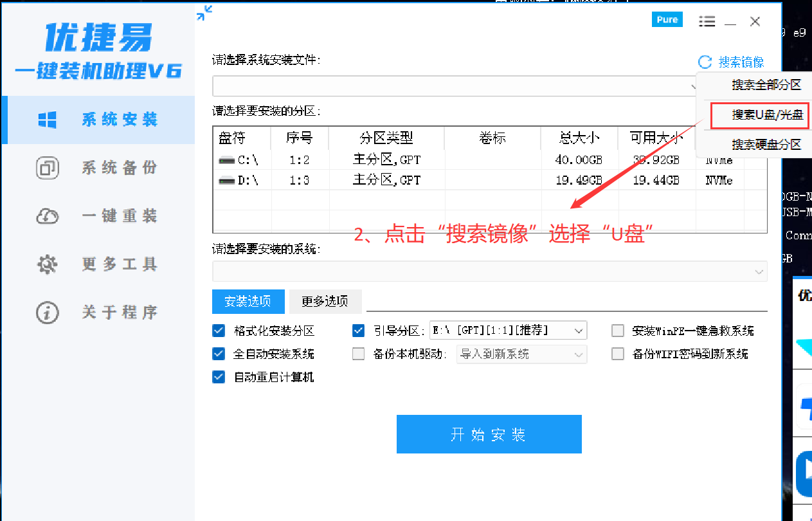Click the refresh icon next to 搜索镜像

705,62
